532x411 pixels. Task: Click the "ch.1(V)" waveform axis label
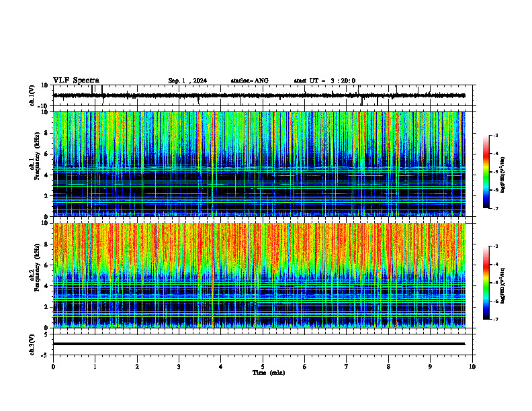[x=32, y=95]
